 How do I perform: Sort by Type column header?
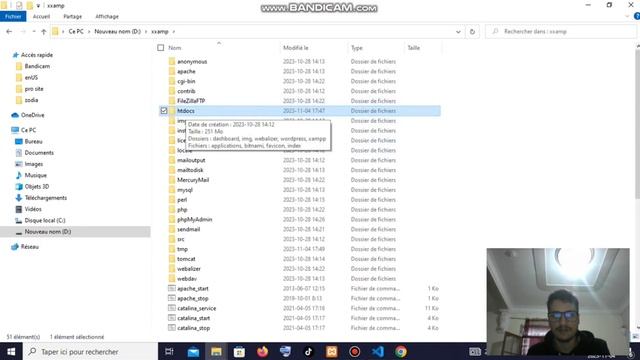click(x=357, y=48)
